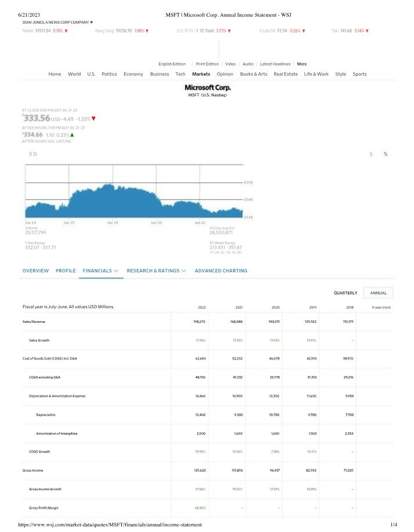414x532 pixels.
Task: Click the Crude Oil ticker quote
Action: point(282,31)
